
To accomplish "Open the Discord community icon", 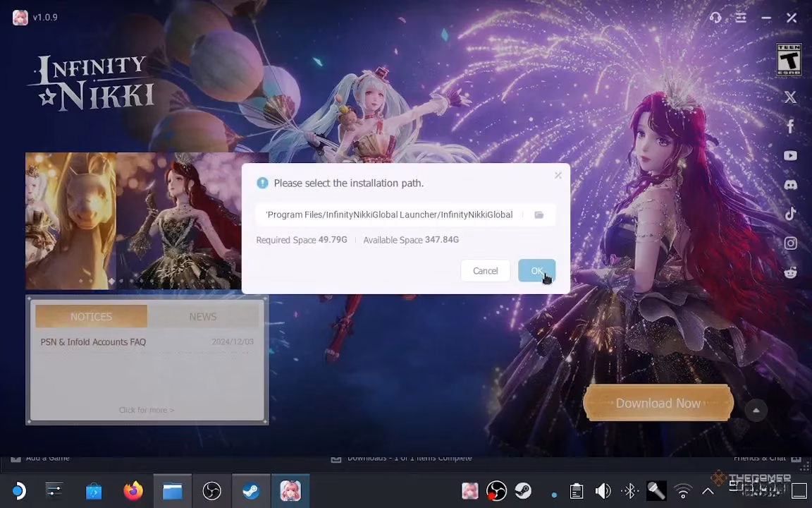I will pos(790,185).
